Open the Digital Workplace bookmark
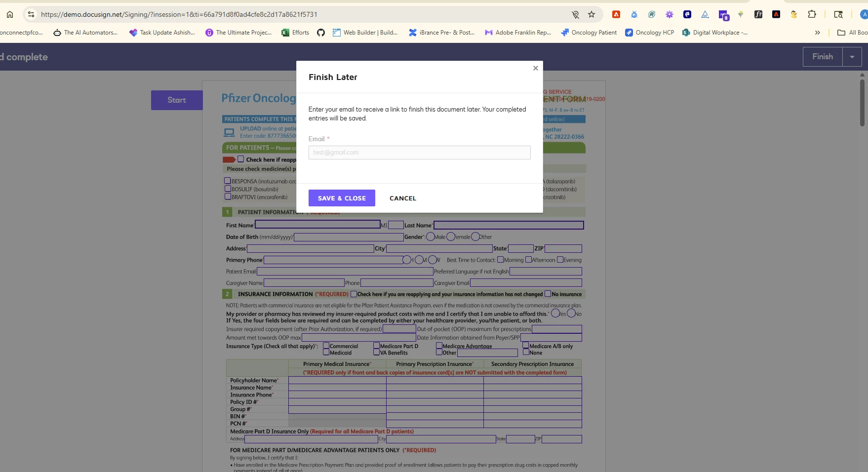 715,33
